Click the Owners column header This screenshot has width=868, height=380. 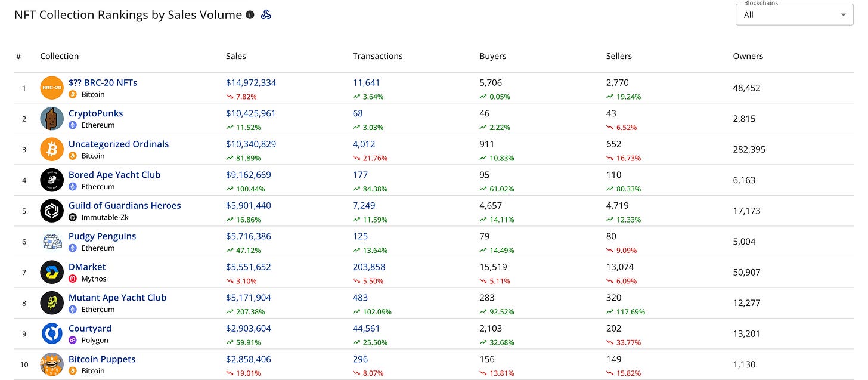[x=748, y=56]
